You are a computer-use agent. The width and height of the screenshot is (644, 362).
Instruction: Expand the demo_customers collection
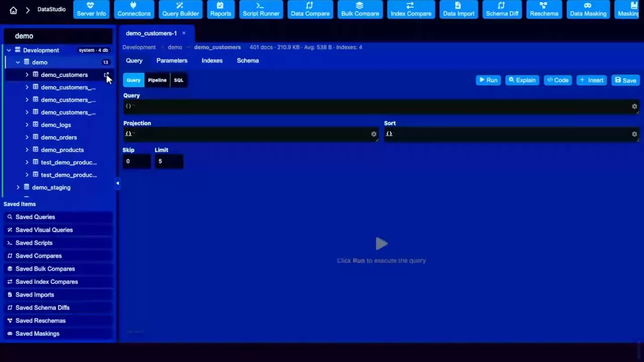coord(27,75)
